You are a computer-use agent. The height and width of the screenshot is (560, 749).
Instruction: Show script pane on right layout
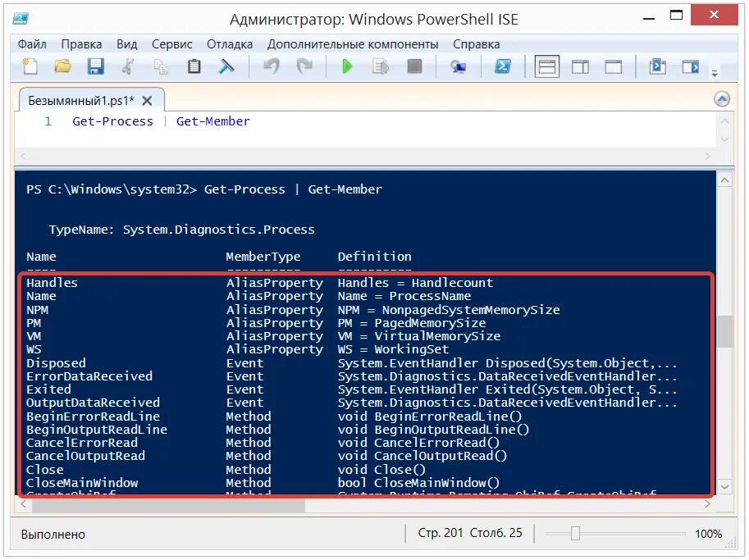tap(580, 66)
